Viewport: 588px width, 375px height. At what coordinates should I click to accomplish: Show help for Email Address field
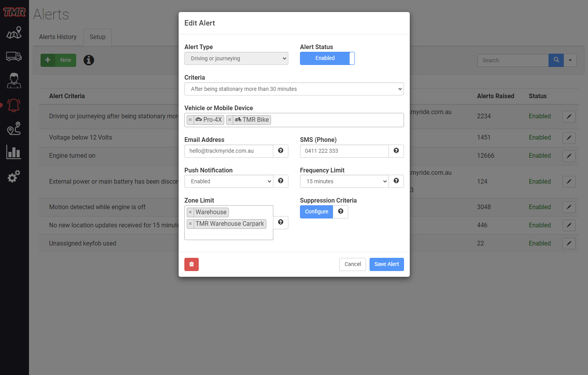point(281,151)
